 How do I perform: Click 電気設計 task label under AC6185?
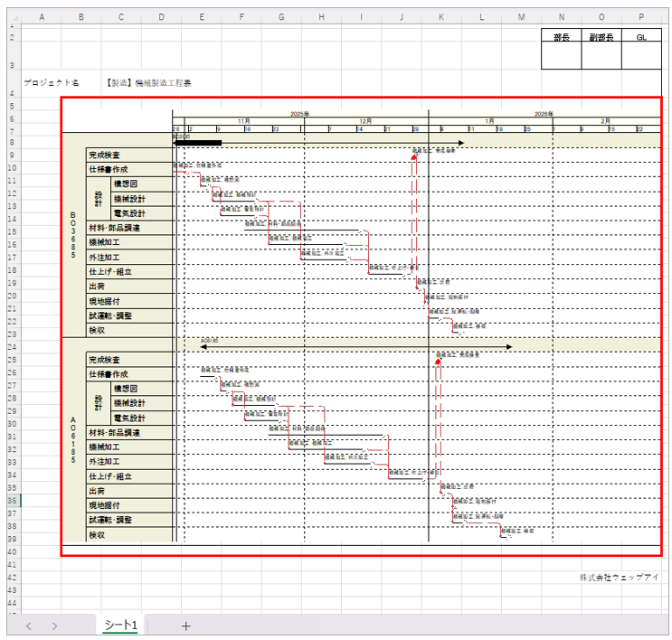(128, 419)
